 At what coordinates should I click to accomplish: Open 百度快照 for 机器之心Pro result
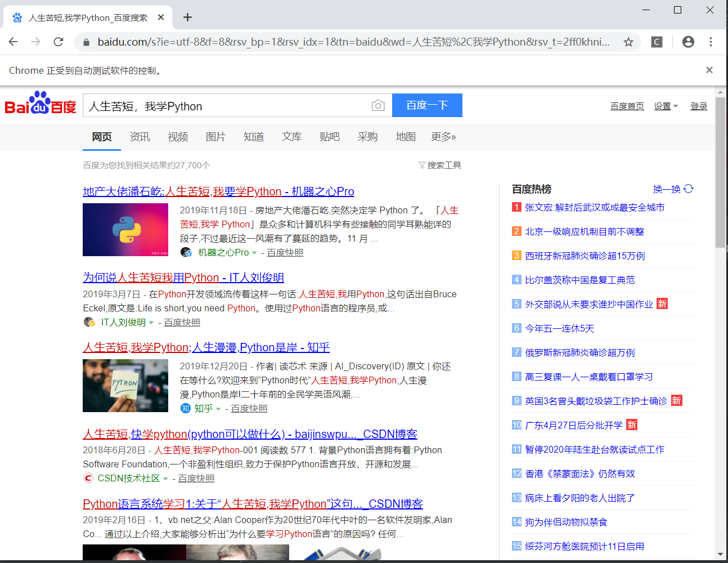coord(285,253)
